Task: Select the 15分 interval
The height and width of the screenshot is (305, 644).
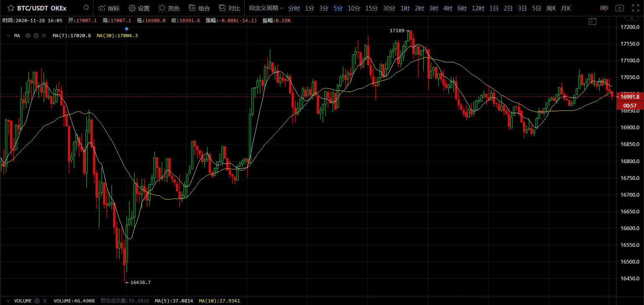Action: 371,8
